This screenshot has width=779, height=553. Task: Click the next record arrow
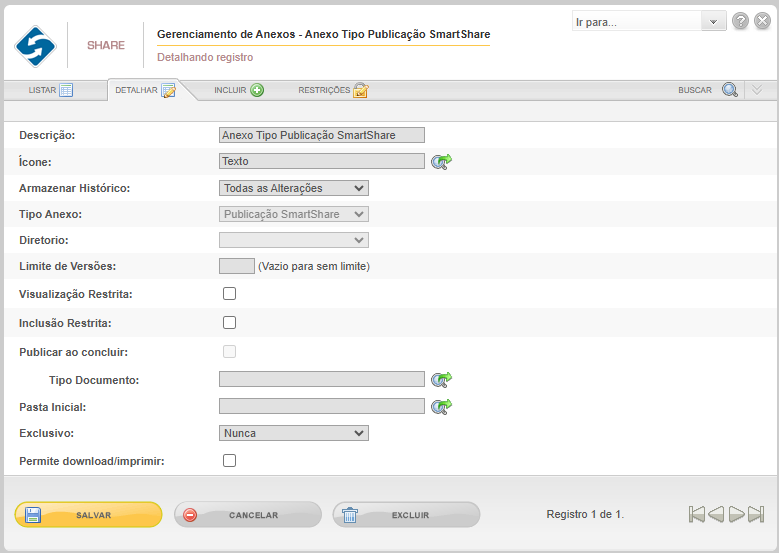[737, 514]
